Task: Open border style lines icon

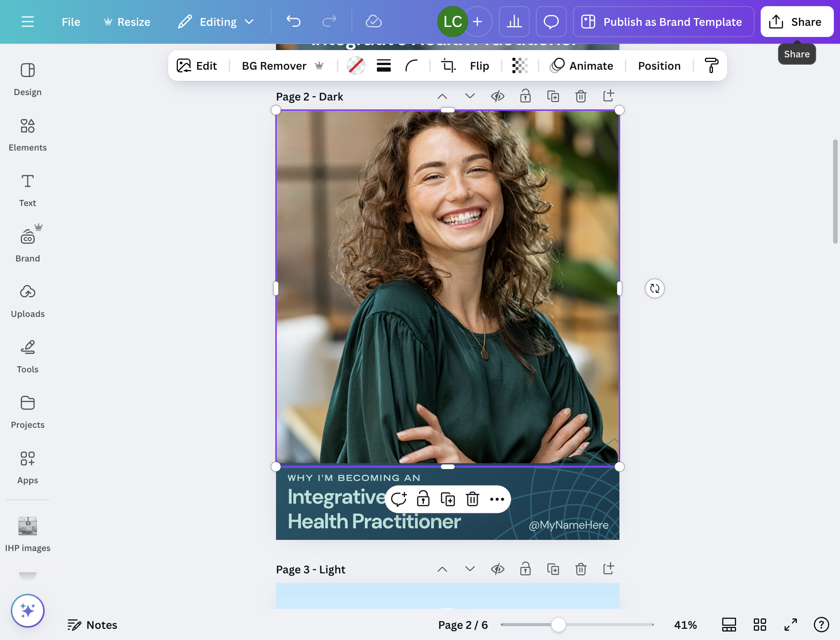Action: coord(383,65)
